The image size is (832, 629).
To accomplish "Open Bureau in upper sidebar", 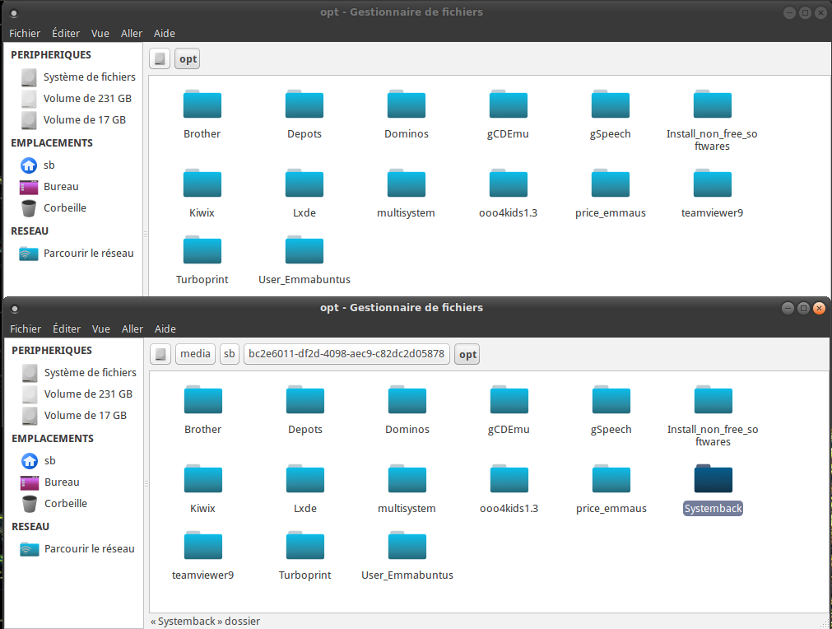I will pos(49,186).
